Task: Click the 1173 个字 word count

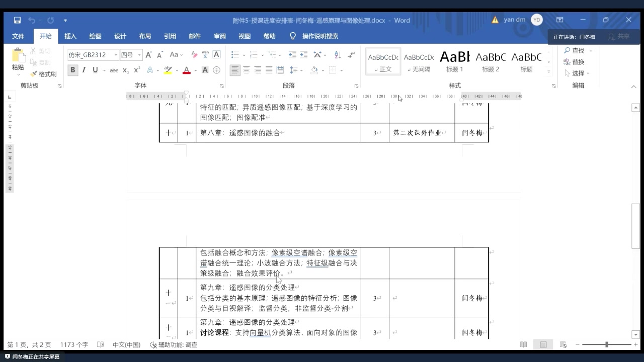Action: click(x=74, y=345)
